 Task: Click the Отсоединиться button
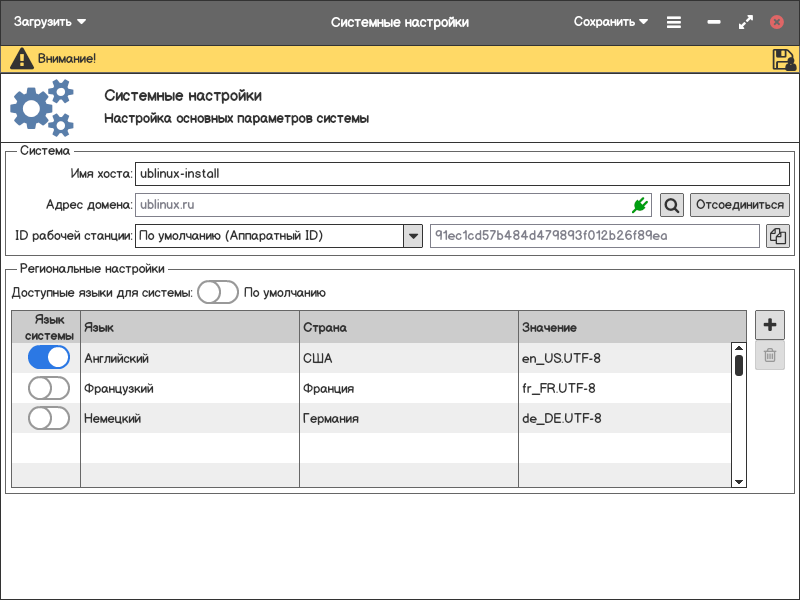(740, 205)
